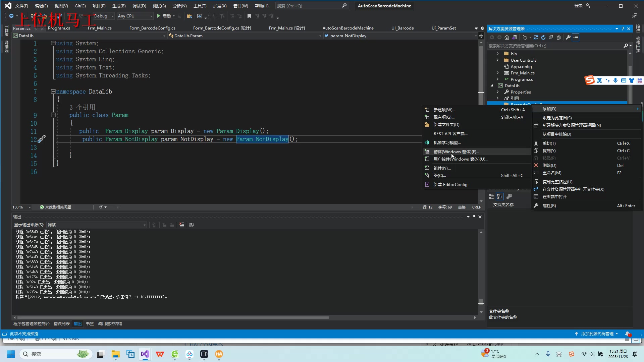Viewport: 644px width, 362px height.
Task: Collapse the Param class code block
Action: coord(53,115)
